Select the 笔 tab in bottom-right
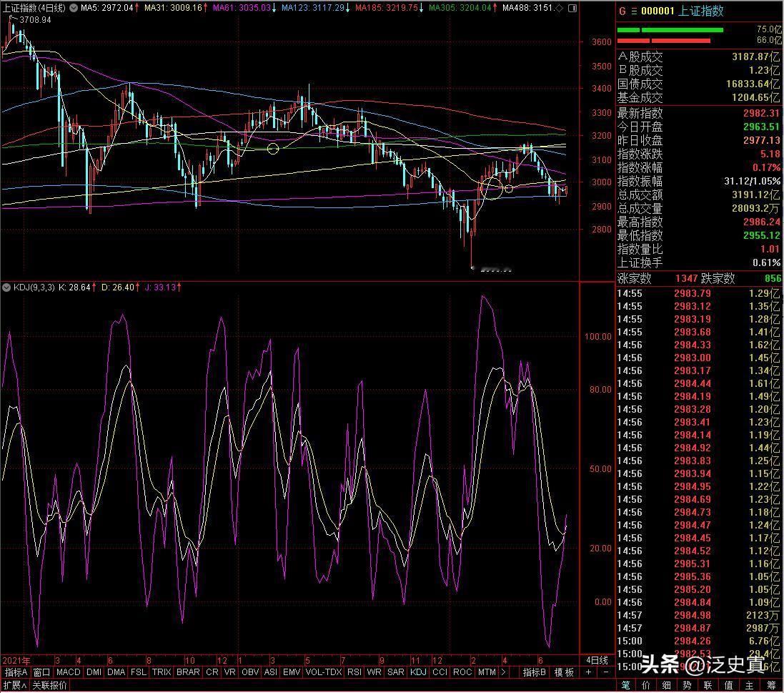This screenshot has height=693, width=784. point(625,685)
